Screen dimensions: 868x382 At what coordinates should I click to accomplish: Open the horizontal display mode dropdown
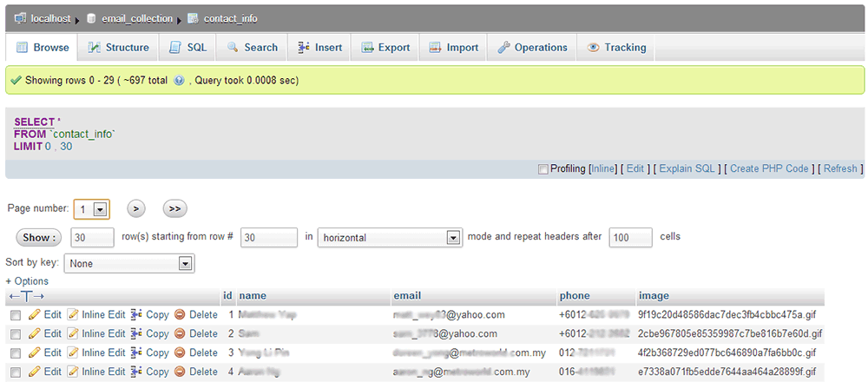click(x=452, y=238)
